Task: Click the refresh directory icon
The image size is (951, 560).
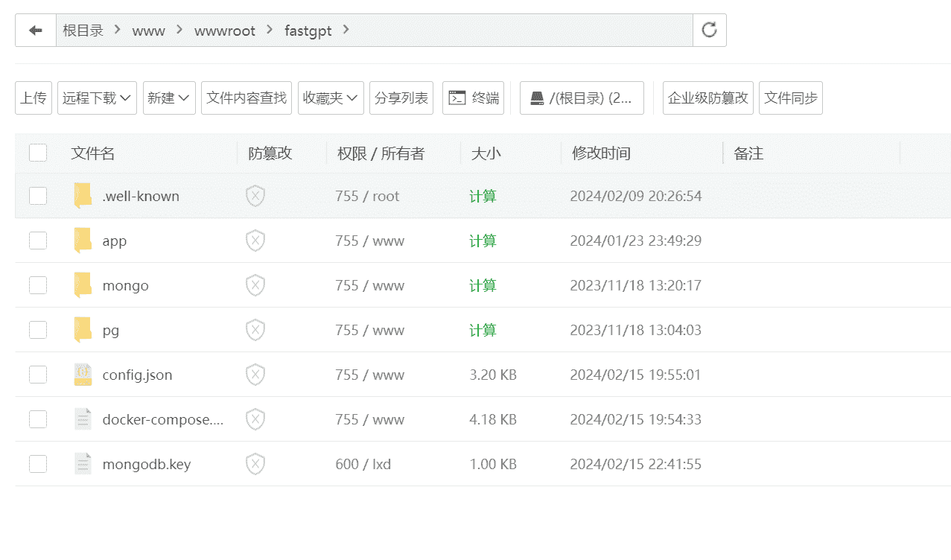Action: click(x=709, y=30)
